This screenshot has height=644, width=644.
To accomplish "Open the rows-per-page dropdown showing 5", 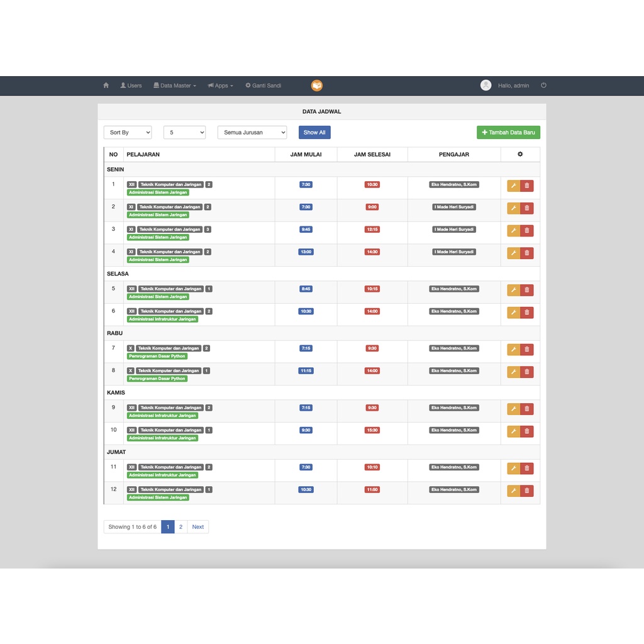I will click(184, 132).
